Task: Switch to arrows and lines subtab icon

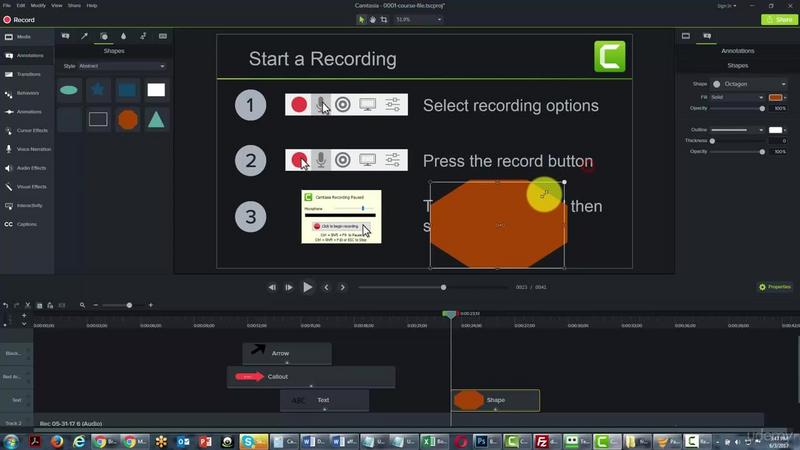Action: [x=85, y=36]
